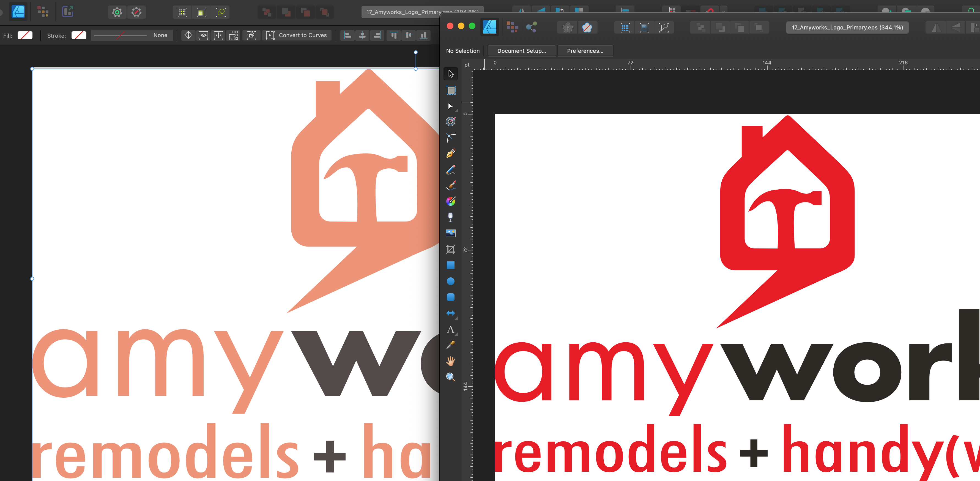Select the Corner tool
Viewport: 980px width, 481px height.
[x=451, y=138]
